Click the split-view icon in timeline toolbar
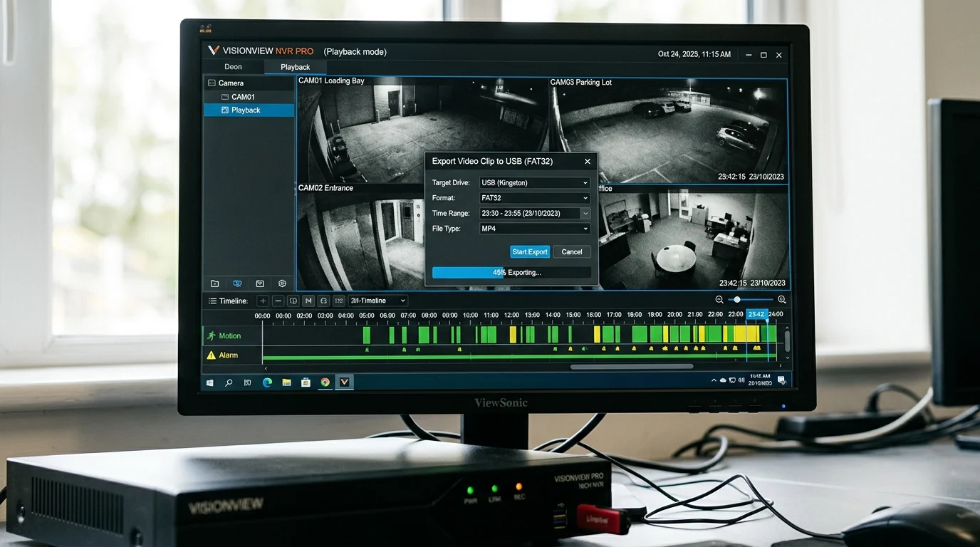980x547 pixels. pos(293,301)
